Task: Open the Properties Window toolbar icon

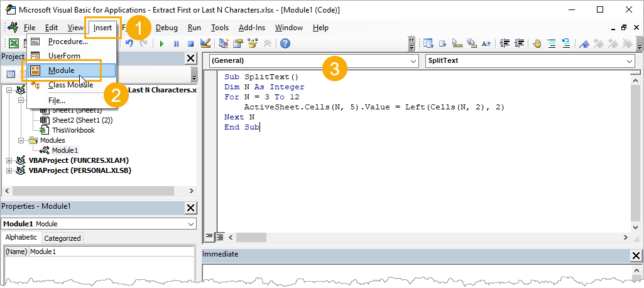Action: [x=238, y=43]
